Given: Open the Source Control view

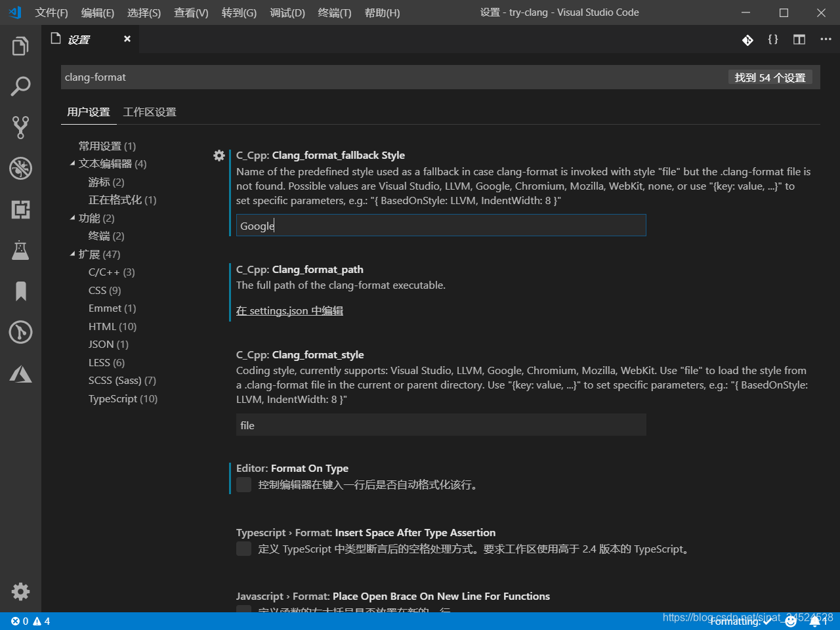Looking at the screenshot, I should [x=20, y=127].
